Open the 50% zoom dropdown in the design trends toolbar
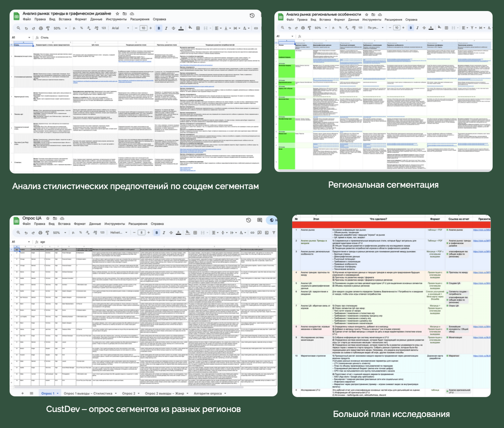The image size is (504, 428). click(60, 28)
